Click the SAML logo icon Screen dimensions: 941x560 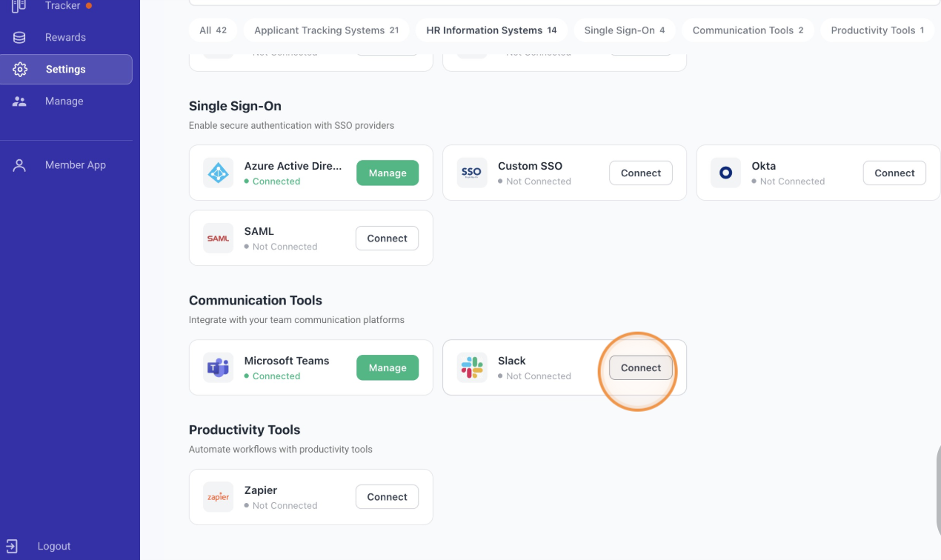(x=218, y=238)
